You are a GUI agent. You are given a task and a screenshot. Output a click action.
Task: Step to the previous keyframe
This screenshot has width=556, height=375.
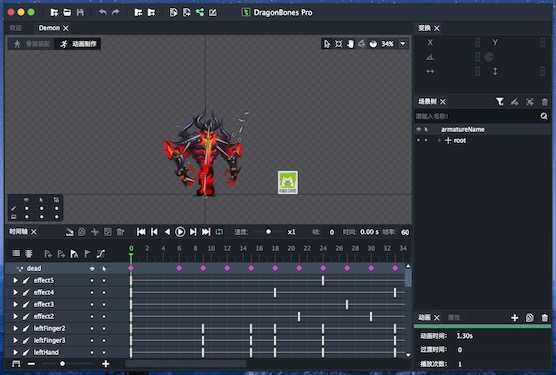click(x=154, y=232)
